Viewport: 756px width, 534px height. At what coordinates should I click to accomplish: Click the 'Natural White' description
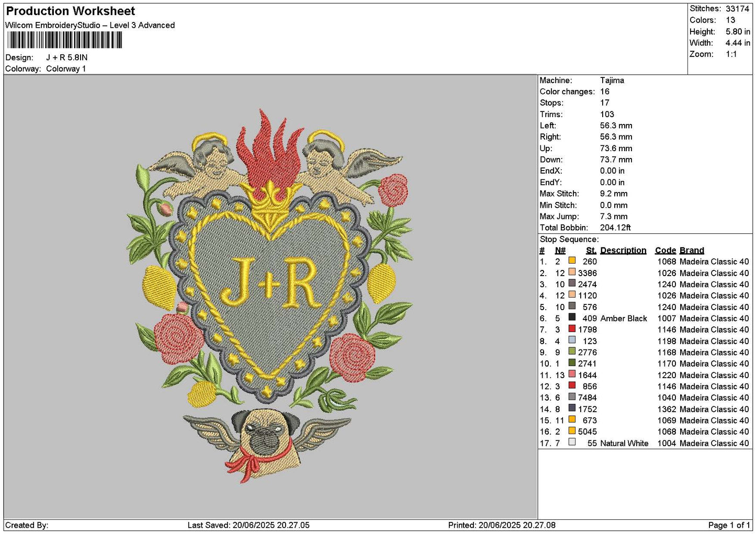click(x=624, y=443)
